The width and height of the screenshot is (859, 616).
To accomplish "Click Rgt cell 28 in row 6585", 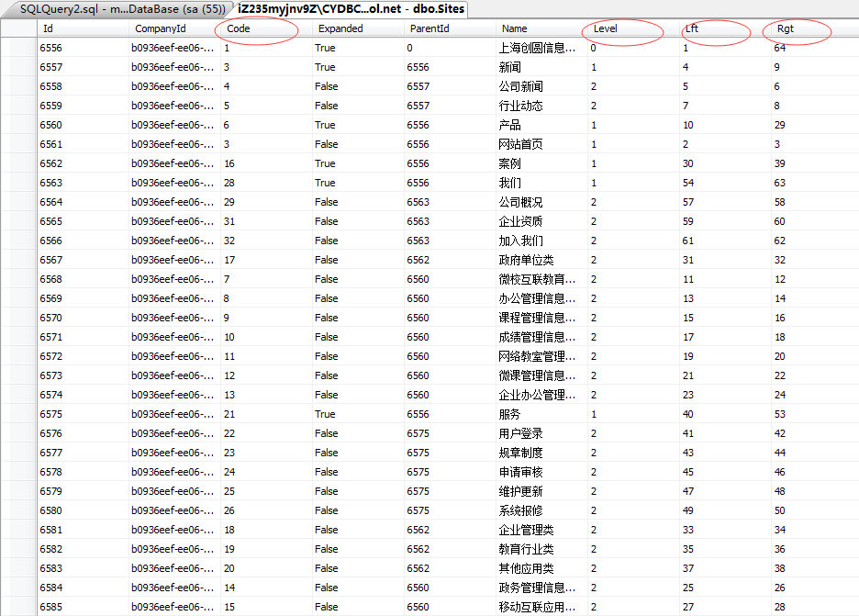I will tap(815, 607).
